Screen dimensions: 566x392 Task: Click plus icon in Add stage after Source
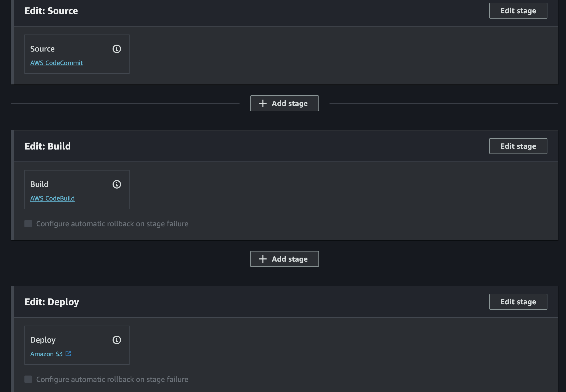(263, 103)
